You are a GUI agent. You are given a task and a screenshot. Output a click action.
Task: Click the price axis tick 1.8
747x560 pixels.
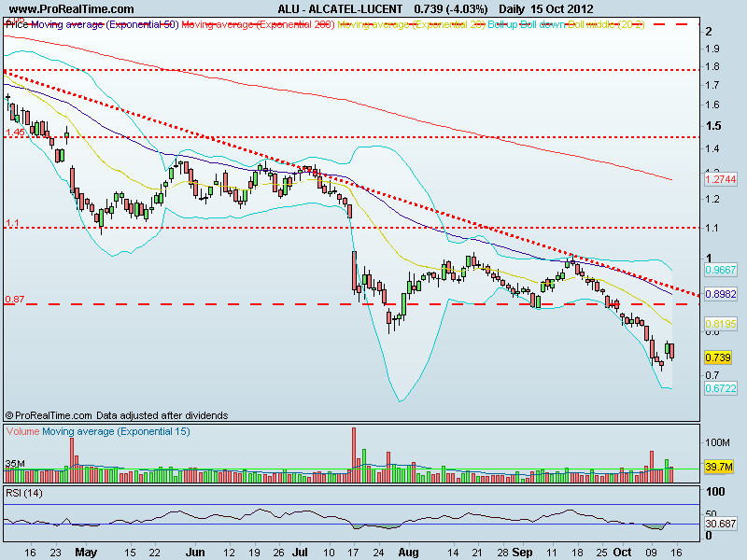point(712,66)
